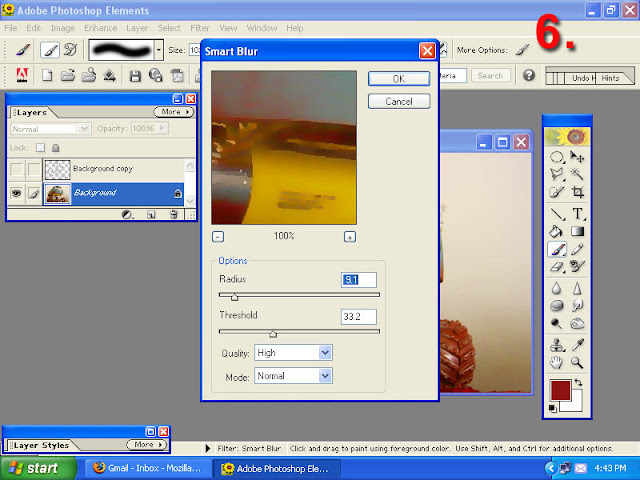Select the Impressionist Brush option
This screenshot has width=640, height=480.
(x=71, y=50)
